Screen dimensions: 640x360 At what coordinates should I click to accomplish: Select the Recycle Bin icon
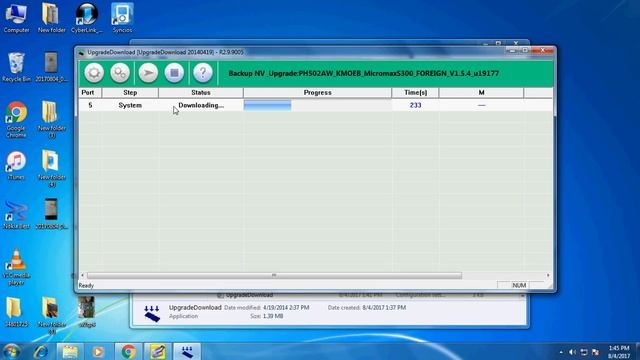point(16,67)
